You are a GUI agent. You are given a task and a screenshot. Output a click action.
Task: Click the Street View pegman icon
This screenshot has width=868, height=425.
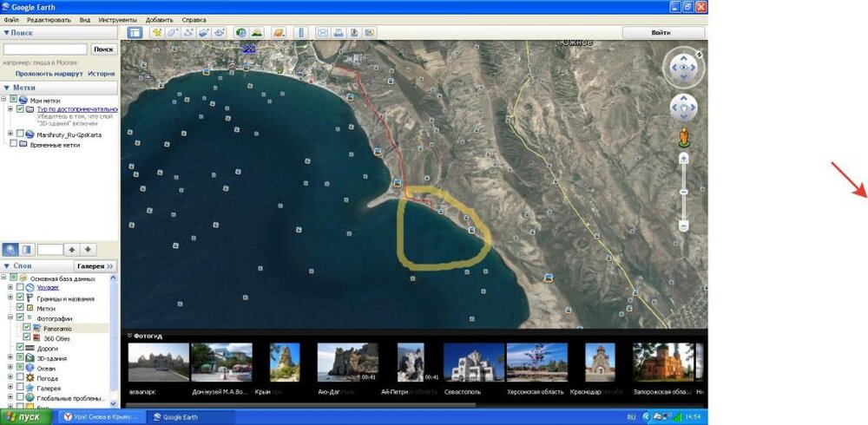pyautogui.click(x=684, y=137)
